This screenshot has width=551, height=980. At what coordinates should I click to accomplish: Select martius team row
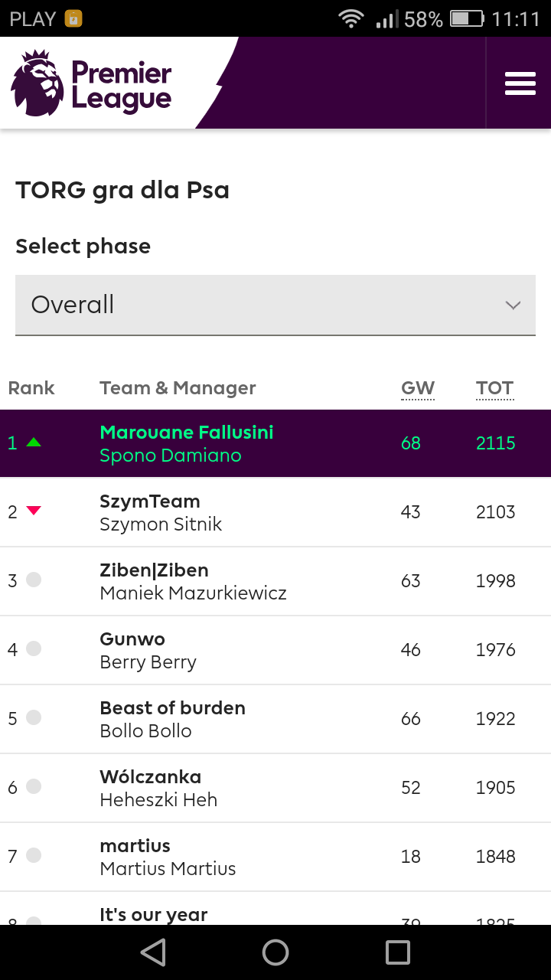click(275, 857)
